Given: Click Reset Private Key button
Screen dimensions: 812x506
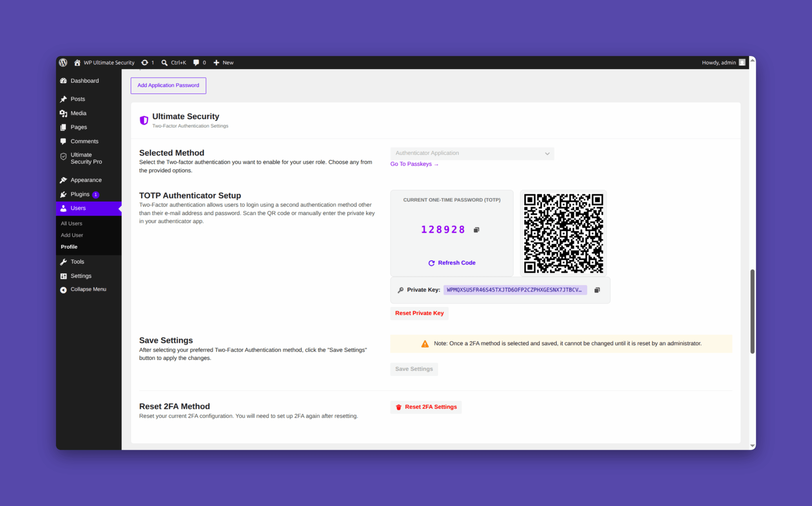Looking at the screenshot, I should tap(420, 313).
